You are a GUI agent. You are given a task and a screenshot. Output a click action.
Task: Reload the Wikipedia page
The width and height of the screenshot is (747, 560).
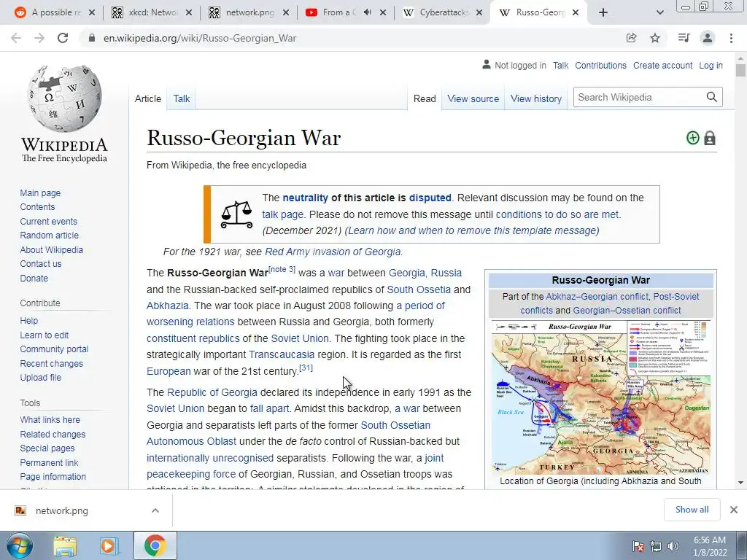pyautogui.click(x=63, y=38)
